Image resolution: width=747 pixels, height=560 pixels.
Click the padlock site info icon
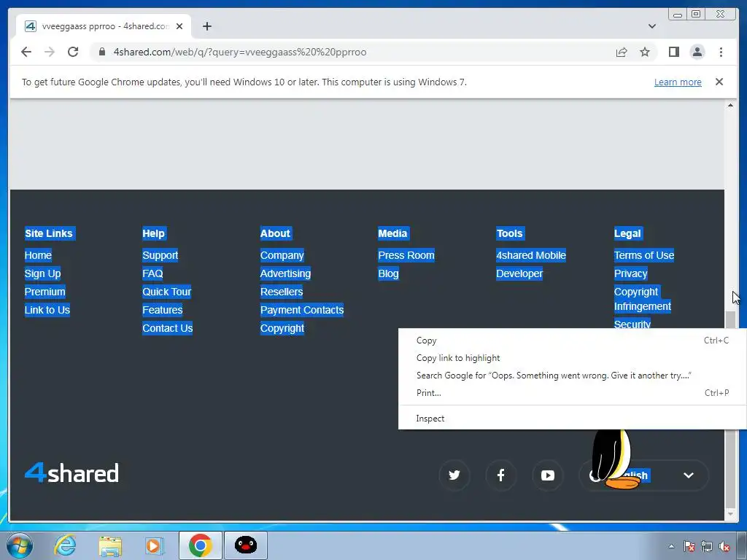pyautogui.click(x=101, y=52)
